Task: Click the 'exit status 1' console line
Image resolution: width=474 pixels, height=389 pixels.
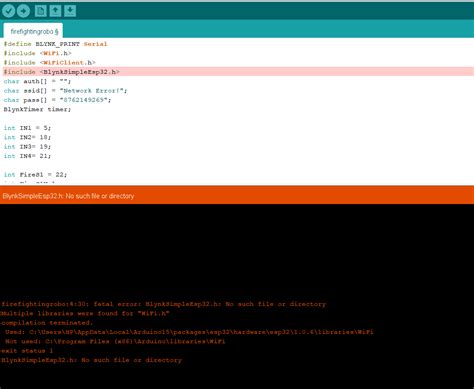Action: pyautogui.click(x=27, y=351)
